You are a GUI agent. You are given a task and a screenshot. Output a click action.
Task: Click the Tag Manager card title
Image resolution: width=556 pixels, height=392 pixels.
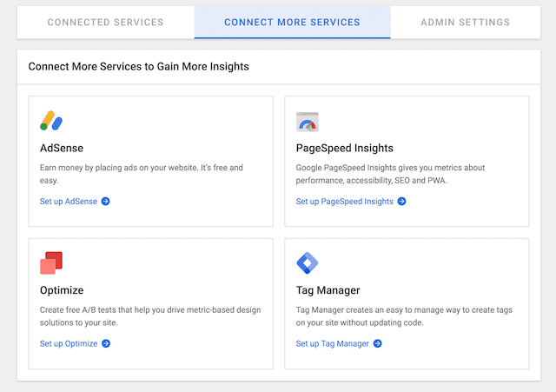[x=328, y=290]
